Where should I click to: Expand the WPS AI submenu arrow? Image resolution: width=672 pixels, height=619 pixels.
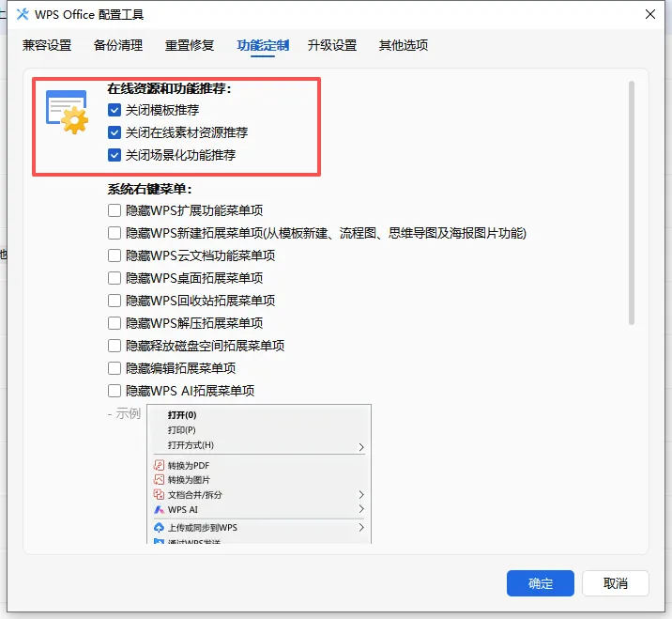pyautogui.click(x=361, y=509)
